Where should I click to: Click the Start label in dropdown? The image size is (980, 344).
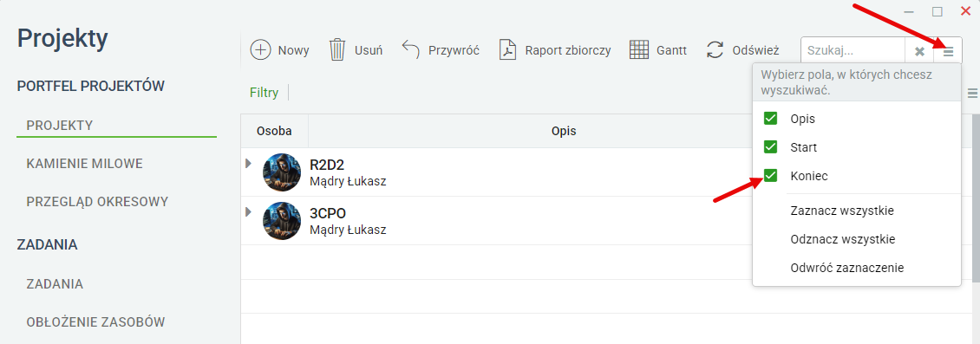click(x=803, y=148)
